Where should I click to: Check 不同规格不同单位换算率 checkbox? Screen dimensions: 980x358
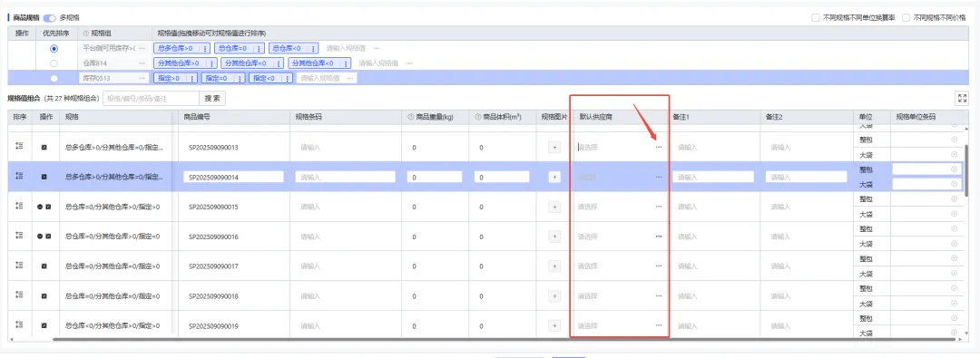816,18
